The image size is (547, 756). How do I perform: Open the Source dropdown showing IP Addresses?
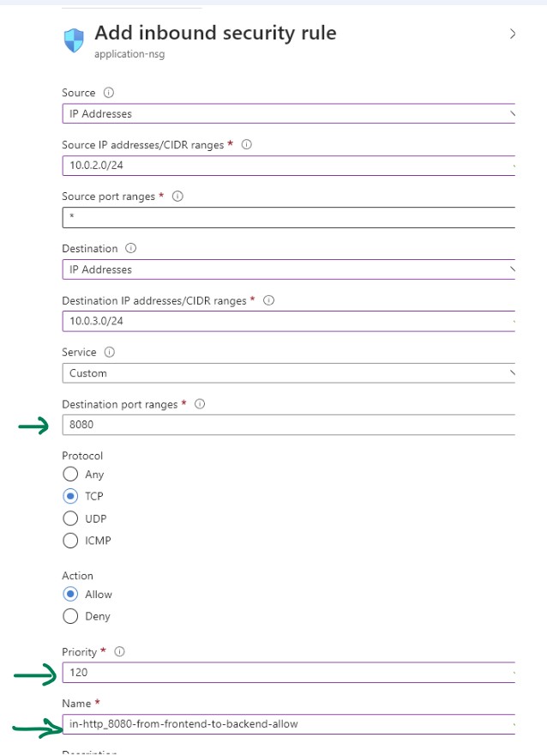[287, 113]
